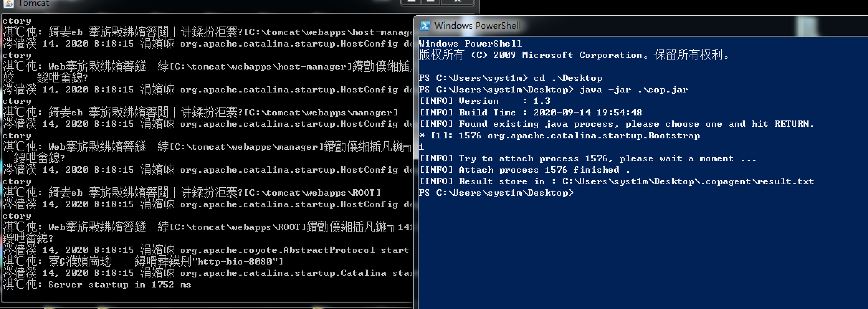The image size is (868, 309).
Task: Maximize the Tomcat console window
Action: coord(431,2)
